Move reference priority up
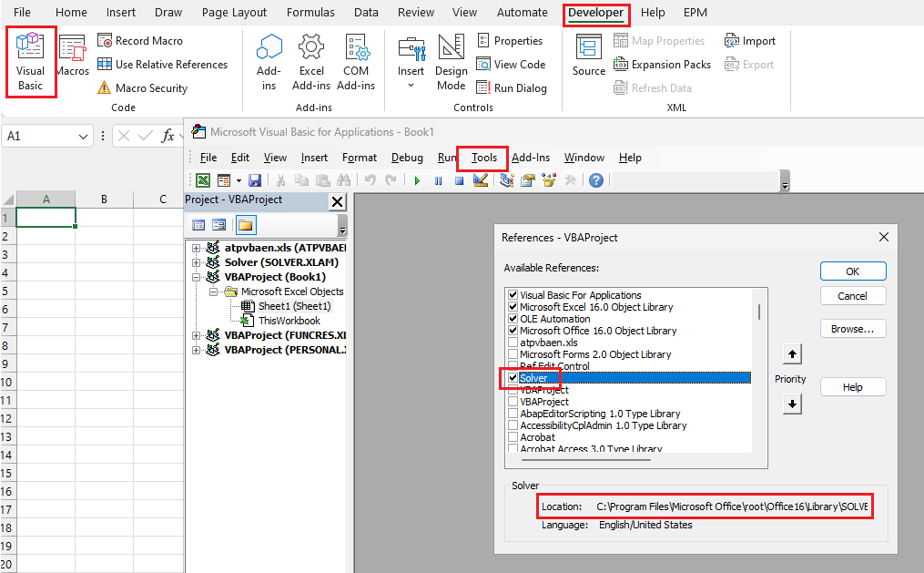 pyautogui.click(x=792, y=354)
